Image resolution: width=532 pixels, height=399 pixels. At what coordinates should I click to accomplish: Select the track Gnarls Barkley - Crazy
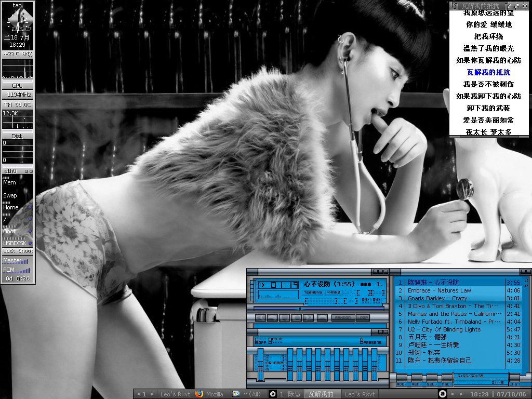458,298
